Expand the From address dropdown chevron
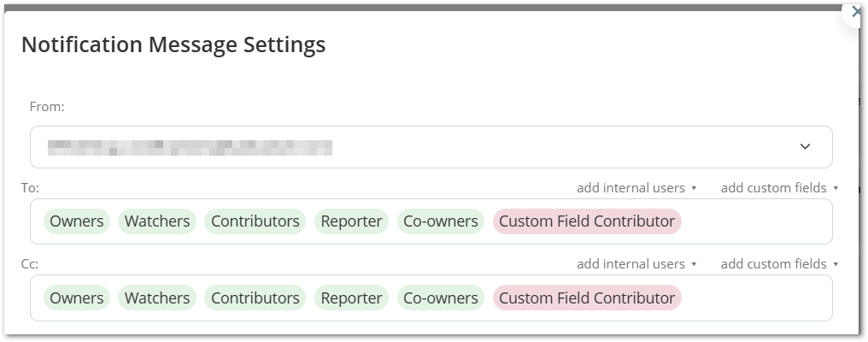 (805, 147)
